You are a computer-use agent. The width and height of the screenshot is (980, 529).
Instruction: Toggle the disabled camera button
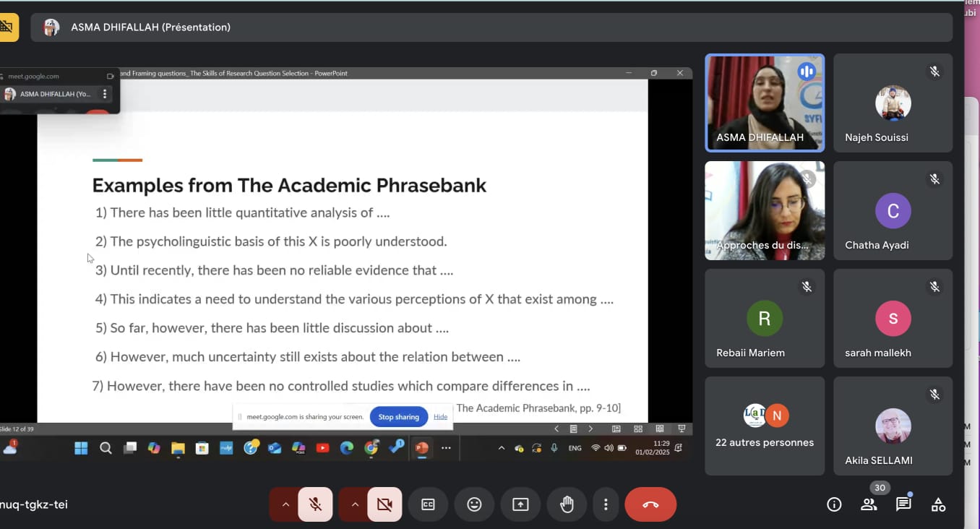[384, 504]
